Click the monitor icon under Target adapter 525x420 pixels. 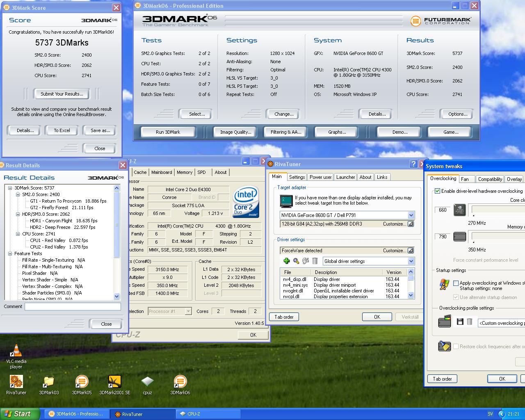[x=286, y=201]
